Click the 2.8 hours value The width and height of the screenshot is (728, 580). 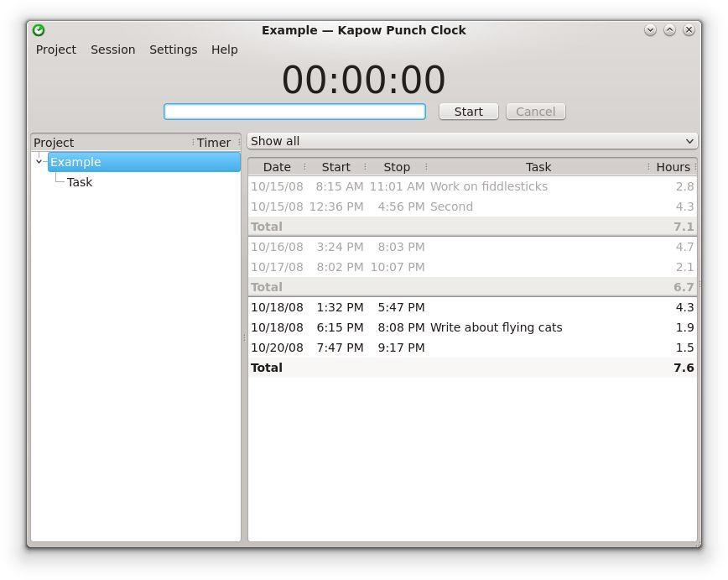coord(684,186)
